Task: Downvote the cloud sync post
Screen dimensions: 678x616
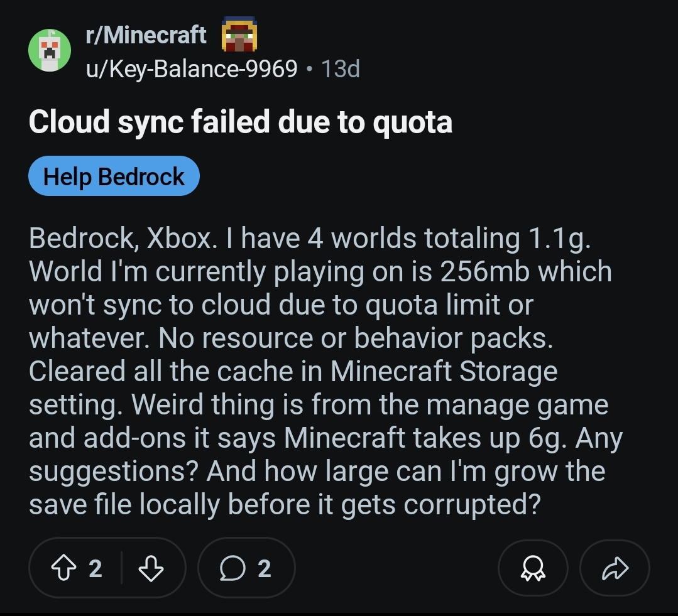Action: [151, 569]
